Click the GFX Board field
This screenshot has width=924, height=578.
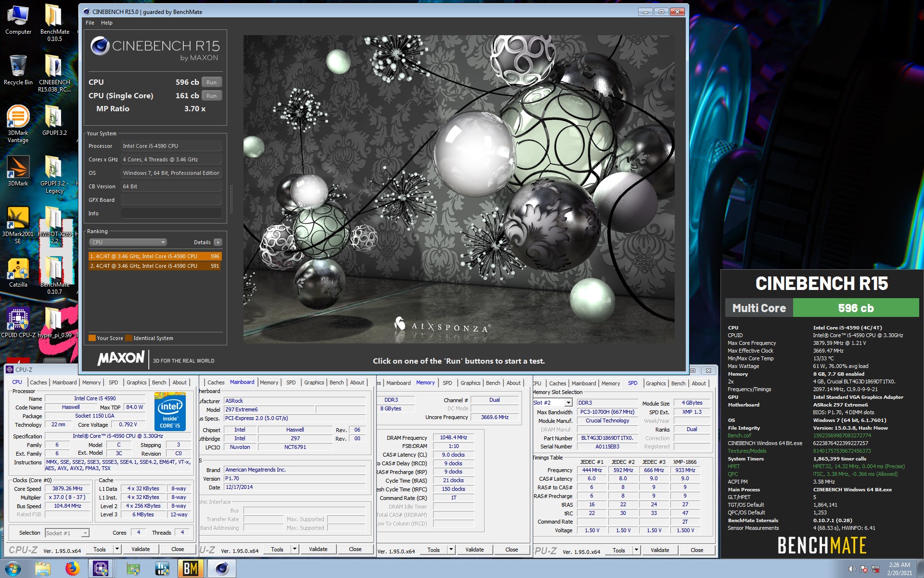pos(171,200)
